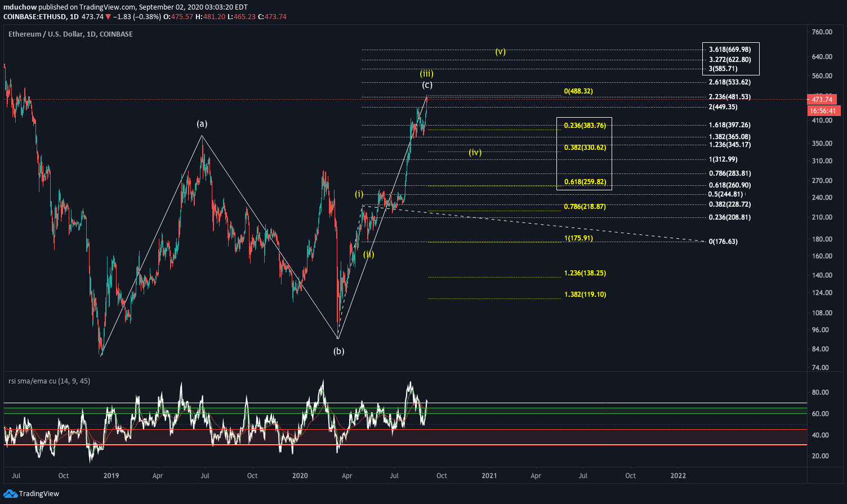
Task: Click yellow retracement label 0(488.32)
Action: pos(578,91)
